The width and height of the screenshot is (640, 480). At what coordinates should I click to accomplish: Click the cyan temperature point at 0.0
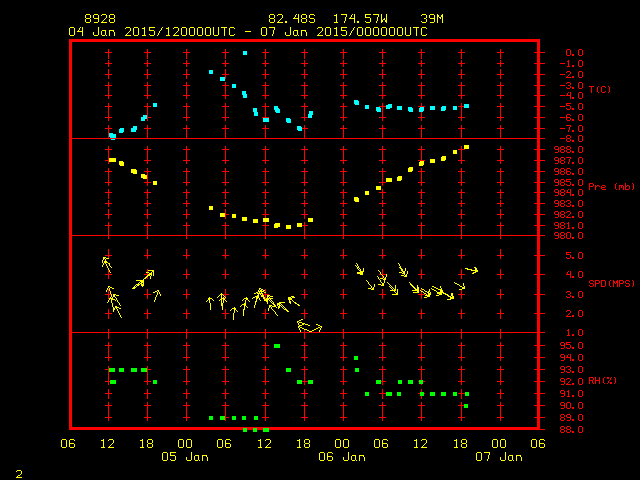click(x=245, y=53)
